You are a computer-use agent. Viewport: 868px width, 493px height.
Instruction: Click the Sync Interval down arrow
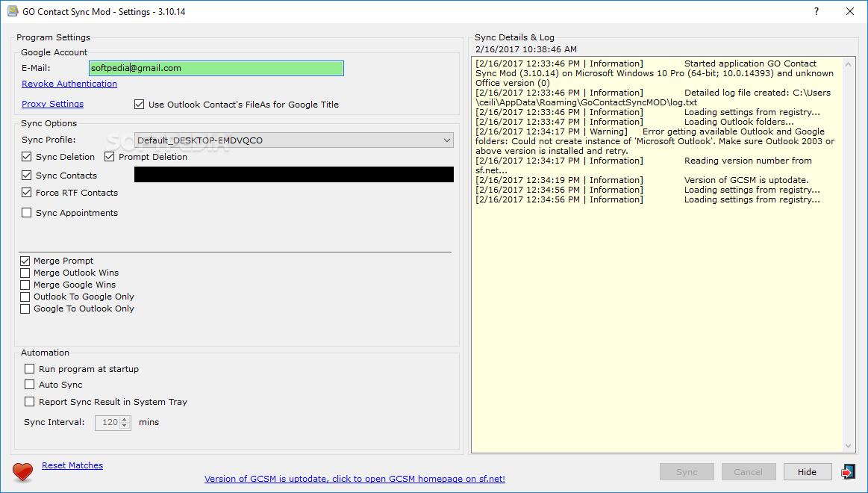125,426
